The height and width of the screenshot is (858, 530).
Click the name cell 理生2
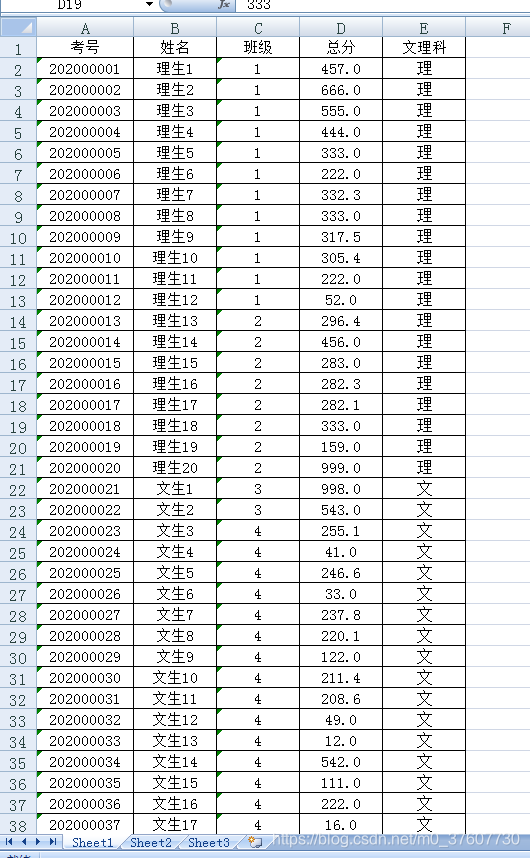(175, 90)
